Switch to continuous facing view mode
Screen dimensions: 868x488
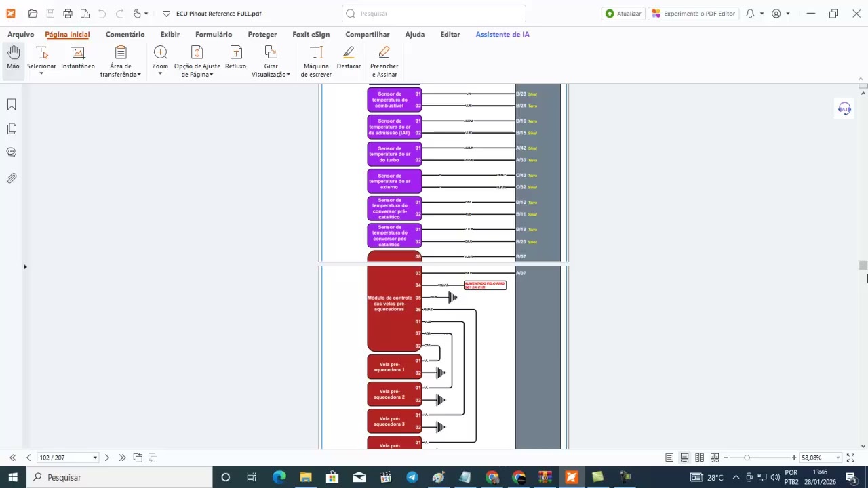click(714, 458)
